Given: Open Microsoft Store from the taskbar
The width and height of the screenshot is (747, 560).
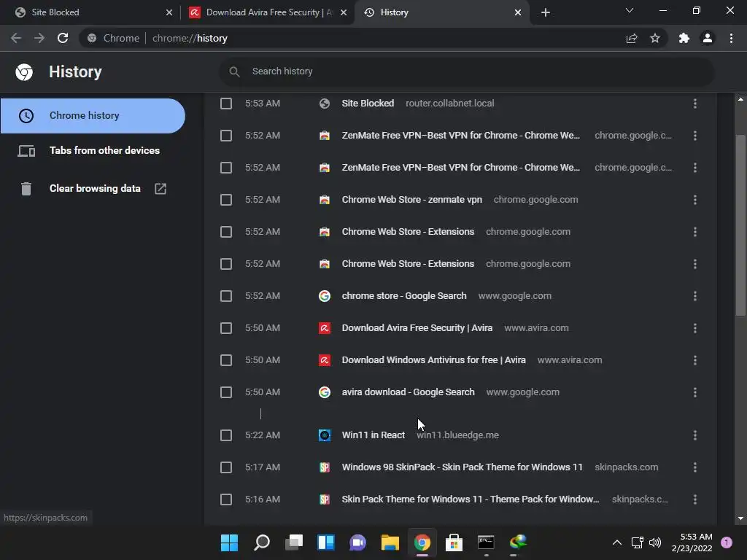Looking at the screenshot, I should tap(454, 542).
